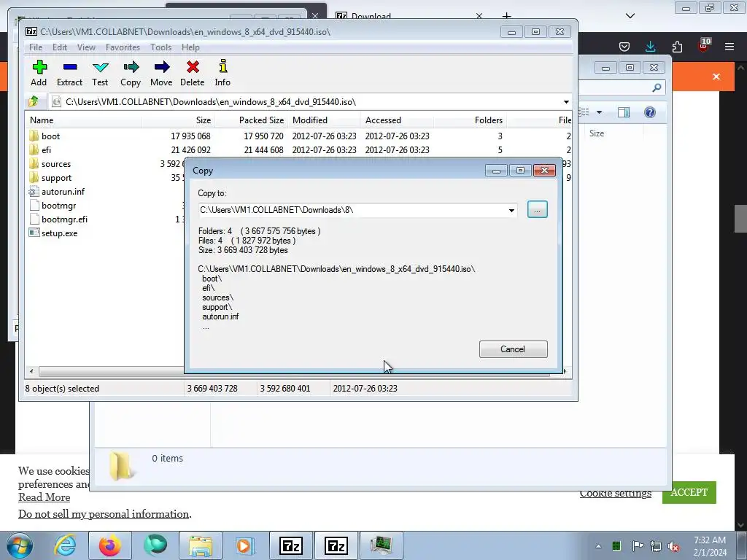Sort by the Packed Size column header
The width and height of the screenshot is (747, 560).
click(251, 120)
